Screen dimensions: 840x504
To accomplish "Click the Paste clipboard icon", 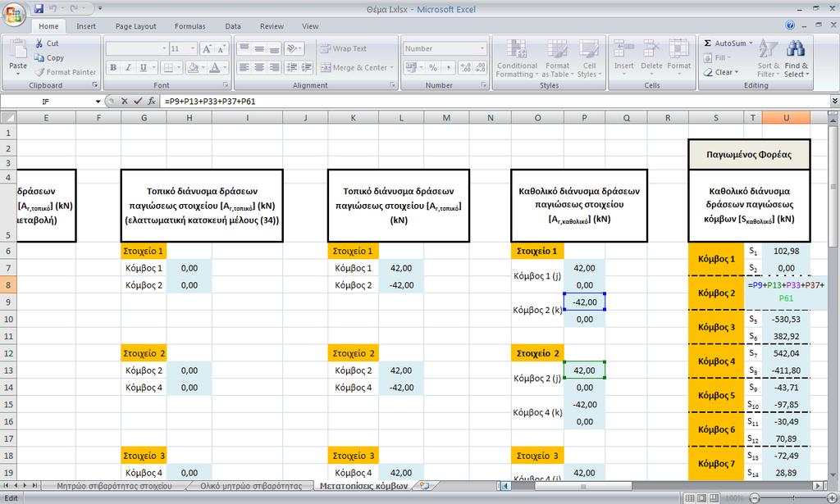I will 18,49.
